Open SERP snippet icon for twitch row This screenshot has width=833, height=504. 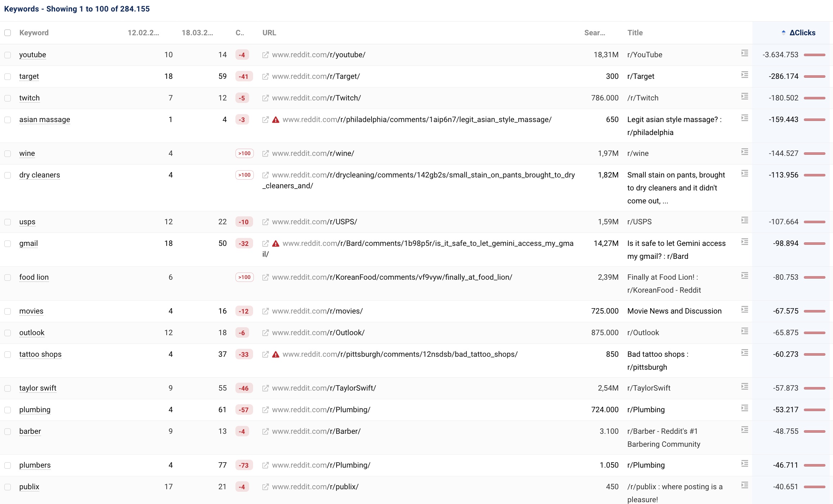(x=745, y=96)
